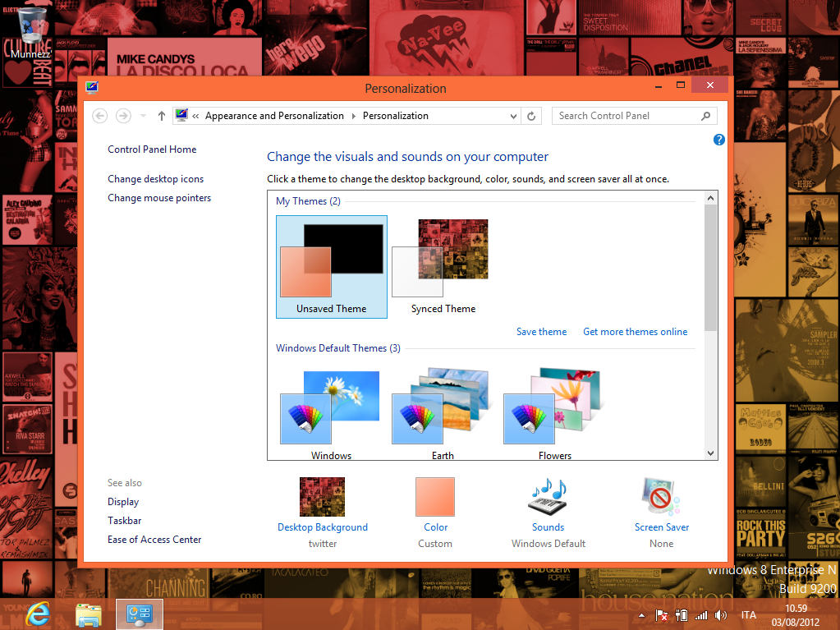Click Get more themes online
The image size is (840, 630).
pos(636,332)
